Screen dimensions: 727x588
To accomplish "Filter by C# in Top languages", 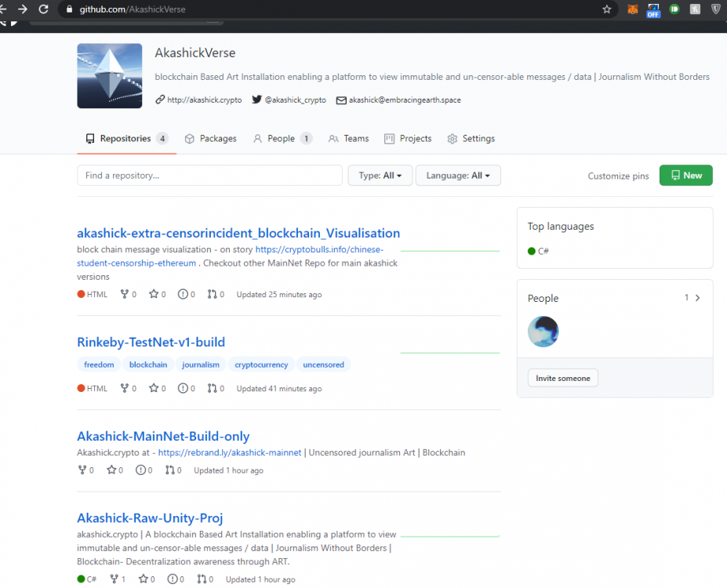I will (x=538, y=251).
